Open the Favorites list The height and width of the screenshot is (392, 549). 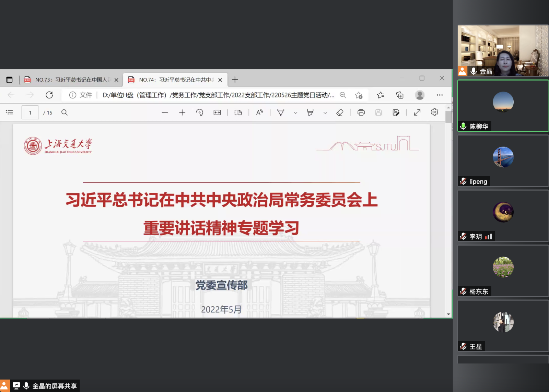(381, 95)
